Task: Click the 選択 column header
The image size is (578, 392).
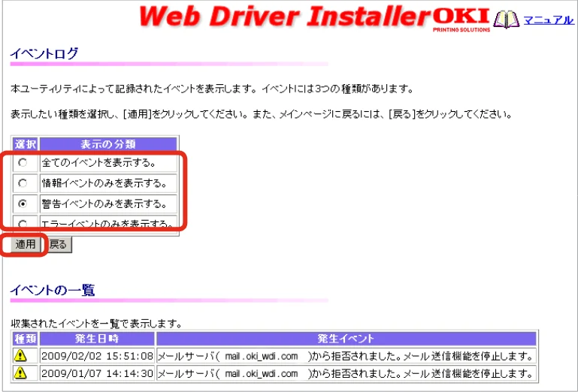Action: tap(25, 144)
